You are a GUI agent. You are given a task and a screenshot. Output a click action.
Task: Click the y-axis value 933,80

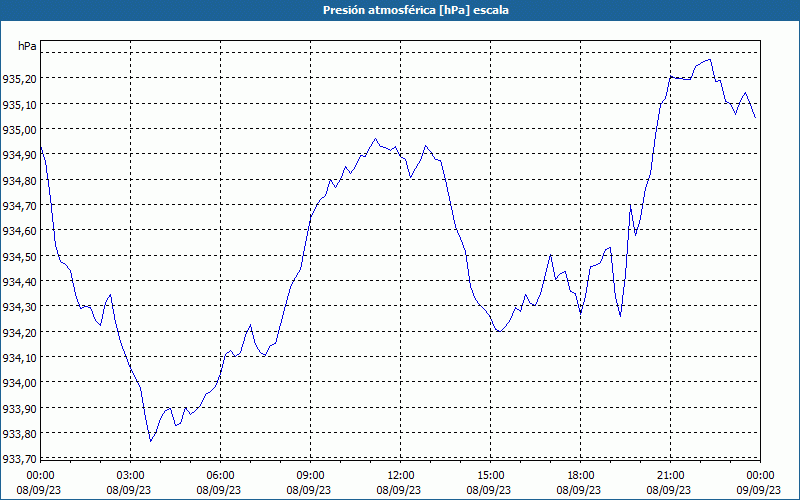click(x=19, y=433)
